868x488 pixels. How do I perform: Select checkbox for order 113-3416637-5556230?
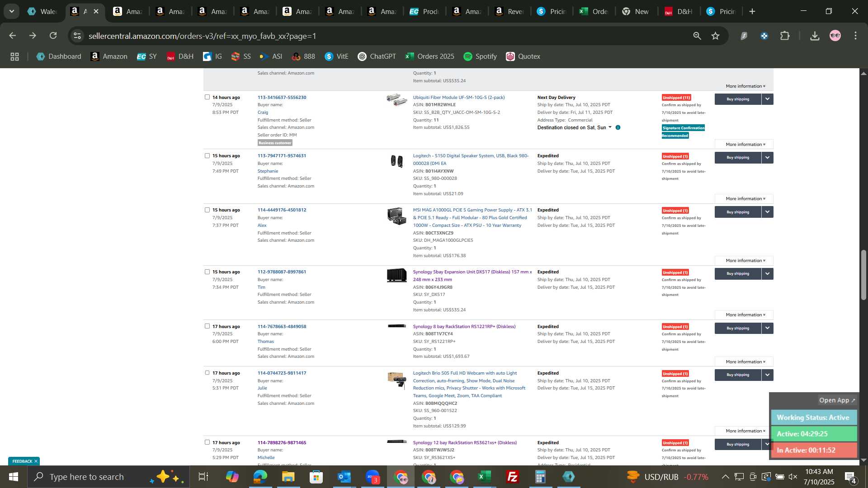click(x=207, y=97)
